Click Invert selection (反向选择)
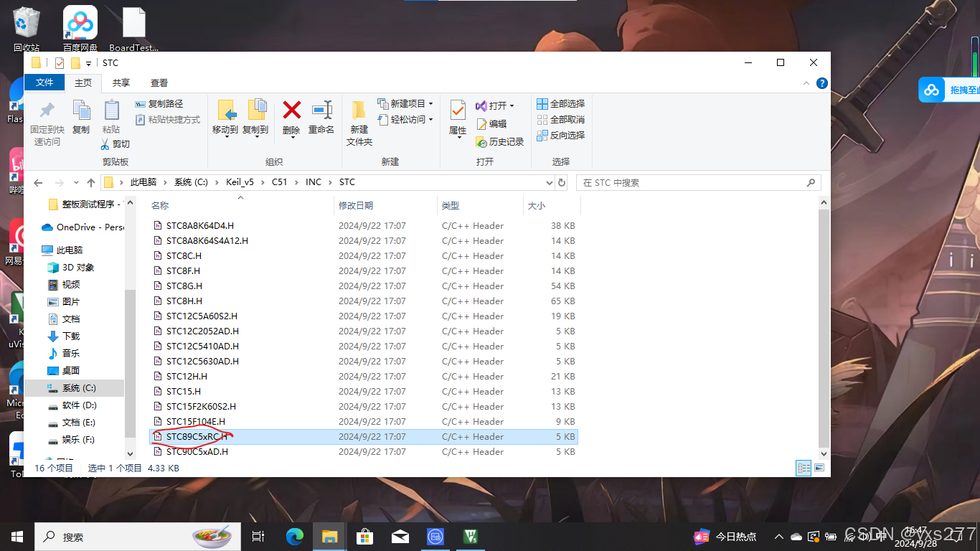 pos(561,136)
